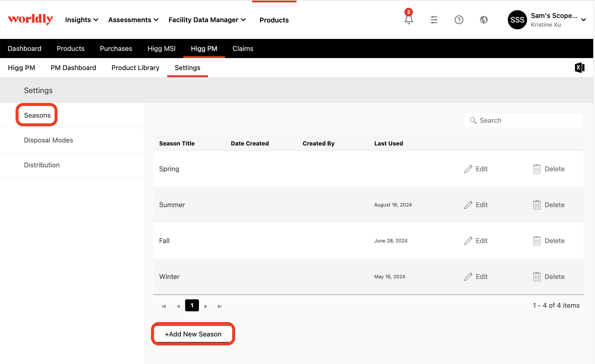Screen dimensions: 595x364
Task: Expand the Sam's Scope account dropdown
Action: (x=584, y=20)
